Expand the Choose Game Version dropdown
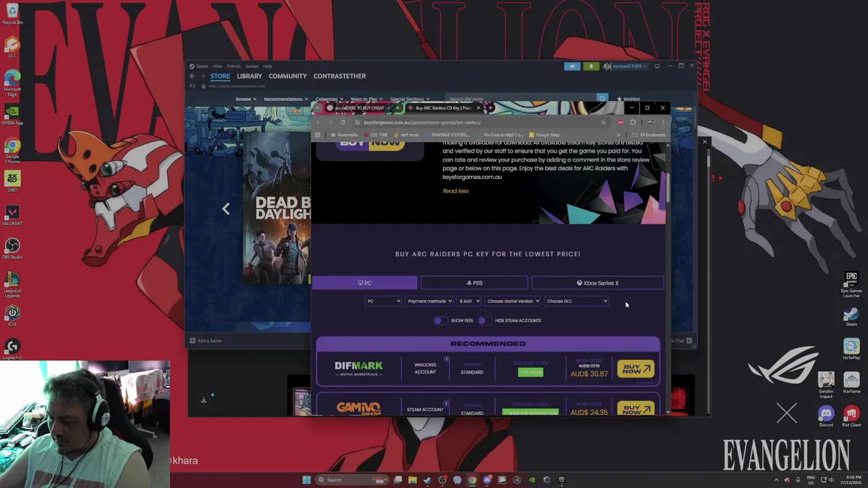 coord(513,301)
